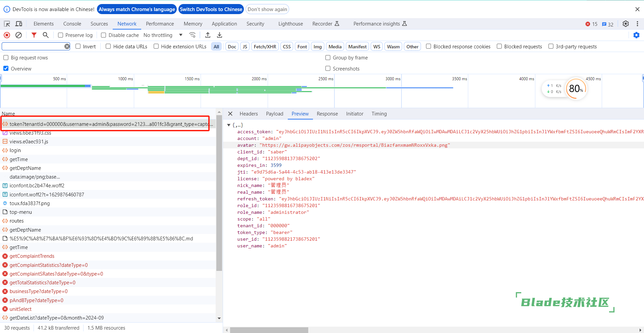Viewport: 644px width, 333px height.
Task: Dismiss the language infobar with X
Action: [x=637, y=9]
